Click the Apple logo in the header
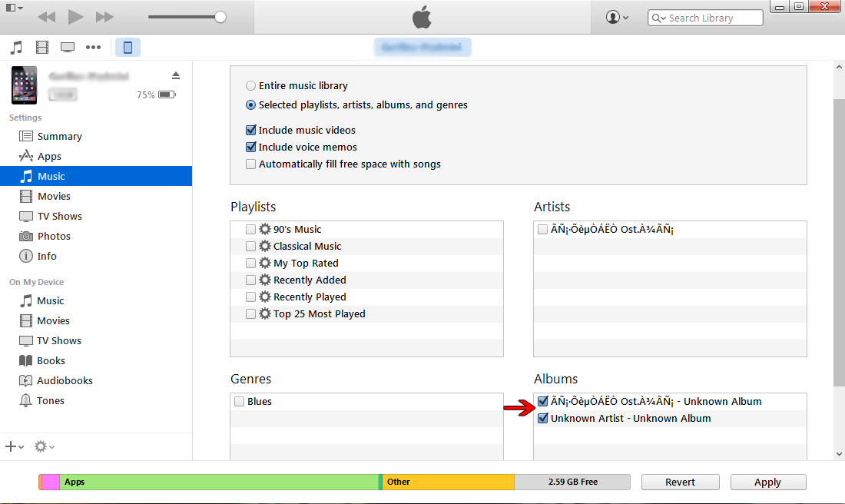The height and width of the screenshot is (504, 845). (422, 17)
